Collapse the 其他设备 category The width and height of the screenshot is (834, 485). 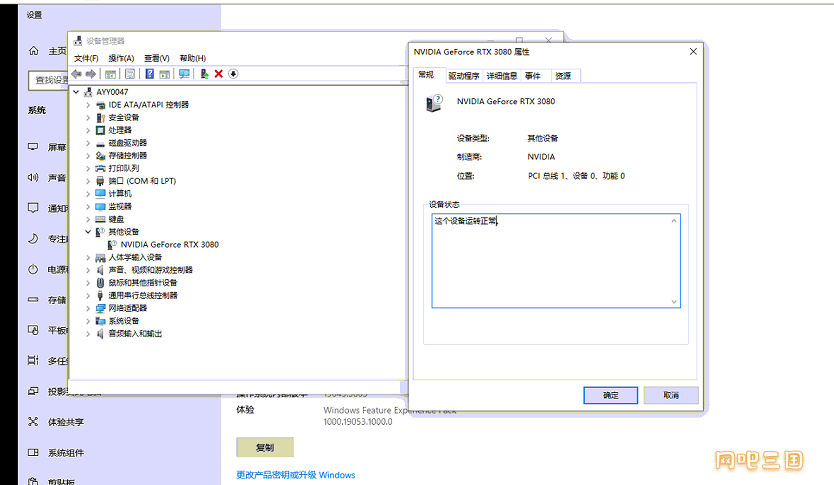[88, 232]
